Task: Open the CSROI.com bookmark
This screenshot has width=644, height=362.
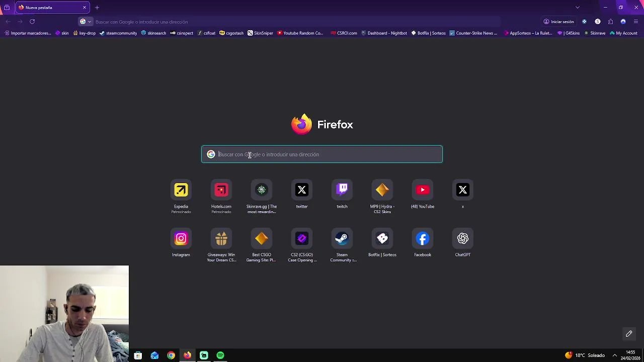Action: tap(344, 33)
